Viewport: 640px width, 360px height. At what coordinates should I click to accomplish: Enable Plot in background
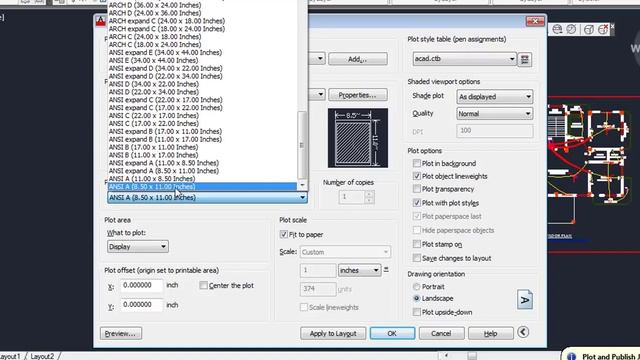pos(417,163)
